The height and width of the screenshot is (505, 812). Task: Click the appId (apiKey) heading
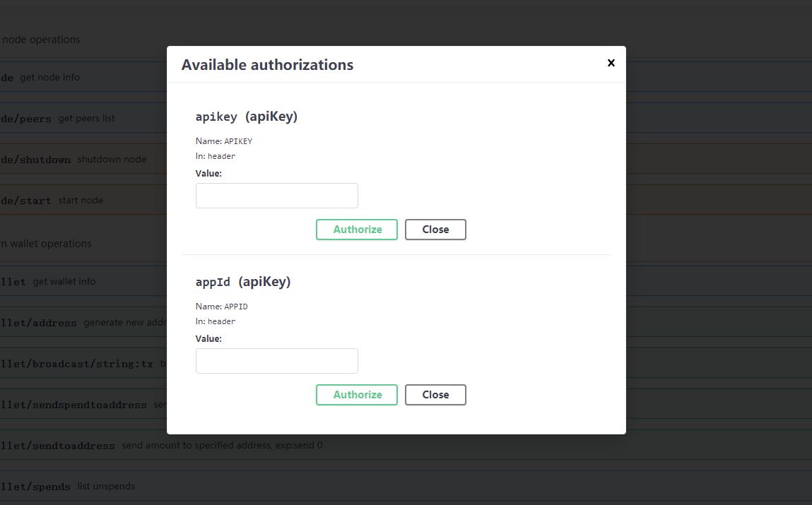pos(243,282)
